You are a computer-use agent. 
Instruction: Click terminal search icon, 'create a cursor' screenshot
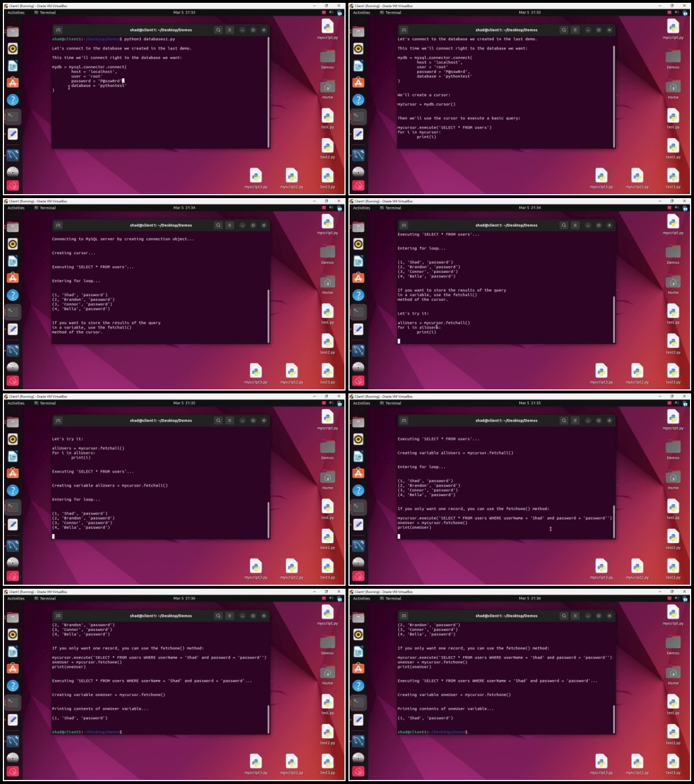[x=564, y=30]
